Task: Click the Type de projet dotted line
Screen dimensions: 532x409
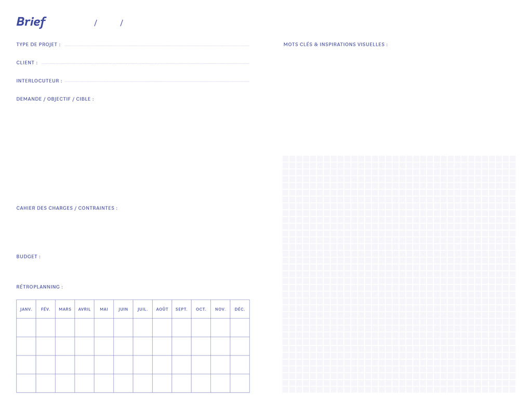Action: [x=156, y=46]
